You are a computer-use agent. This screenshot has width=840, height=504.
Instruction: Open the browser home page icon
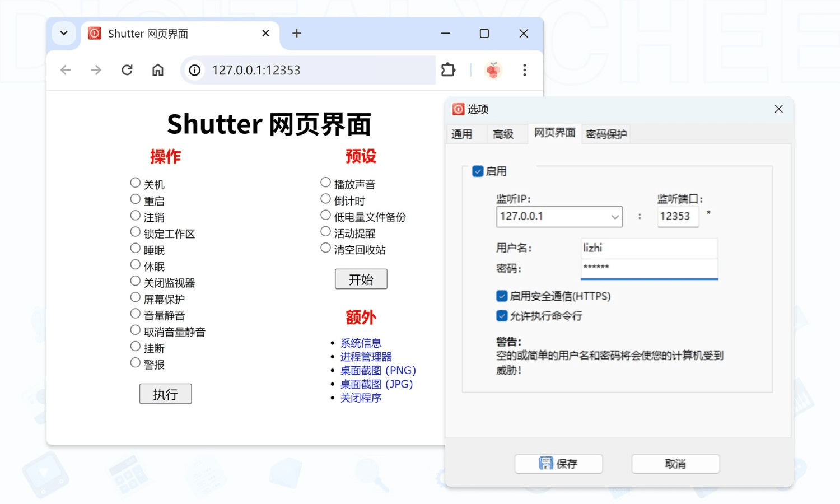(157, 70)
